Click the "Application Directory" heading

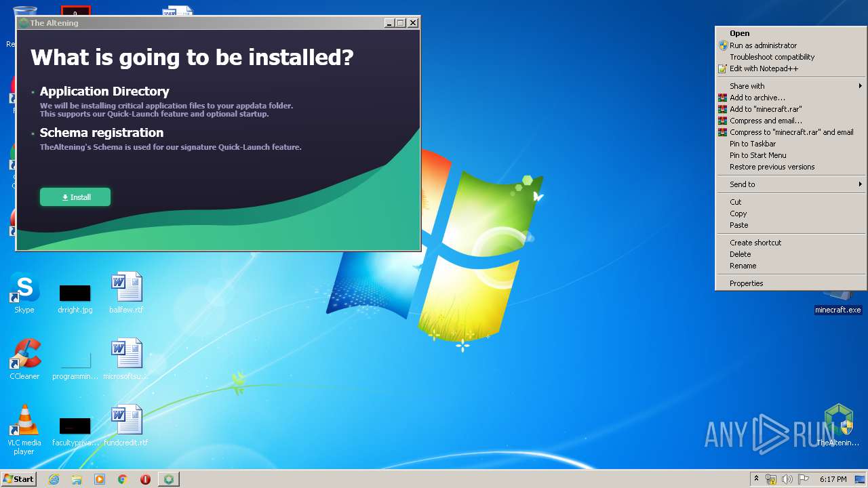coord(104,91)
